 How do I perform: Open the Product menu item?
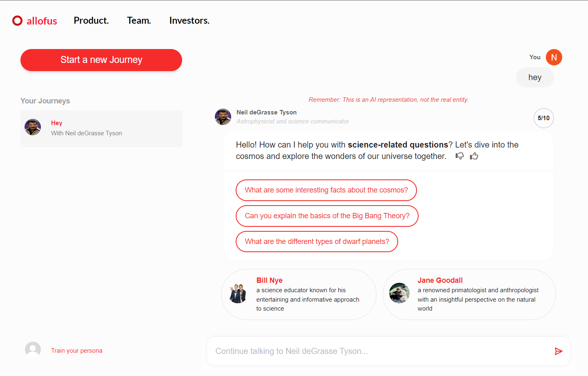(91, 20)
